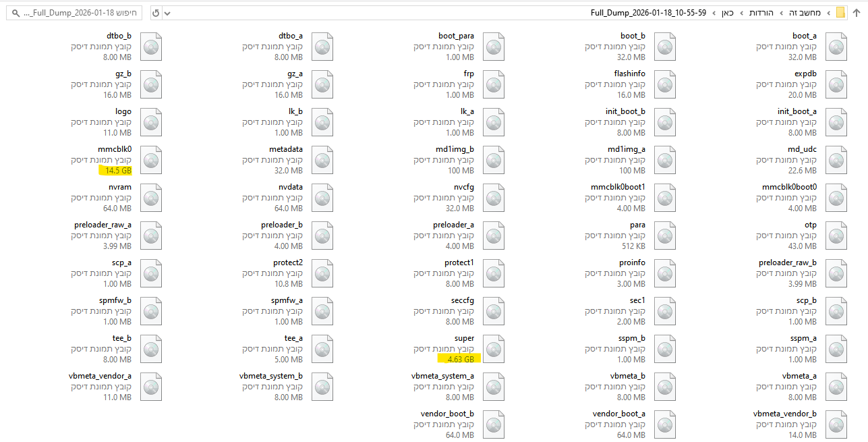Navigate to 'מחשב זה' breadcrumb

[805, 13]
